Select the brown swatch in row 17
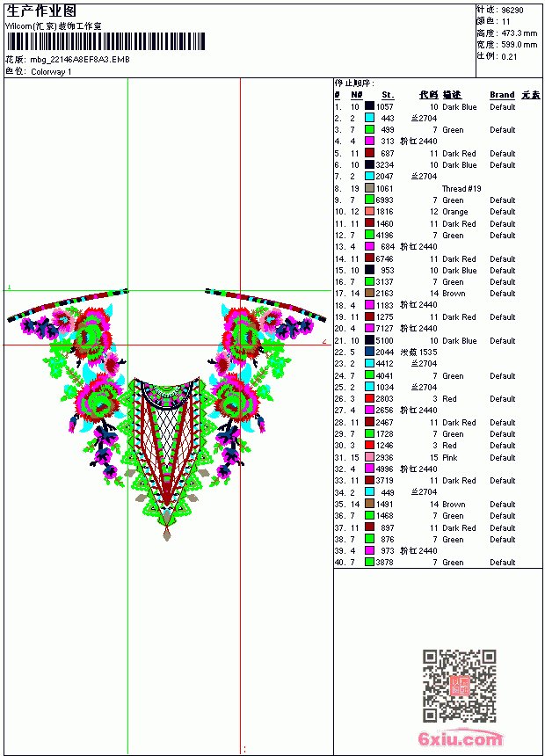This screenshot has width=545, height=756. 369,293
